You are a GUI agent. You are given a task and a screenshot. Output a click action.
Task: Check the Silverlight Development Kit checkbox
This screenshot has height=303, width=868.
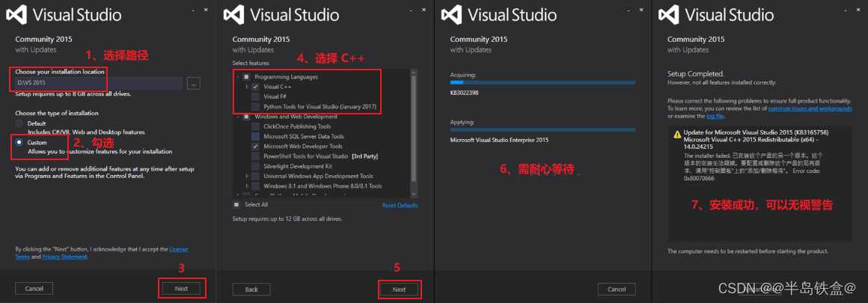point(255,166)
